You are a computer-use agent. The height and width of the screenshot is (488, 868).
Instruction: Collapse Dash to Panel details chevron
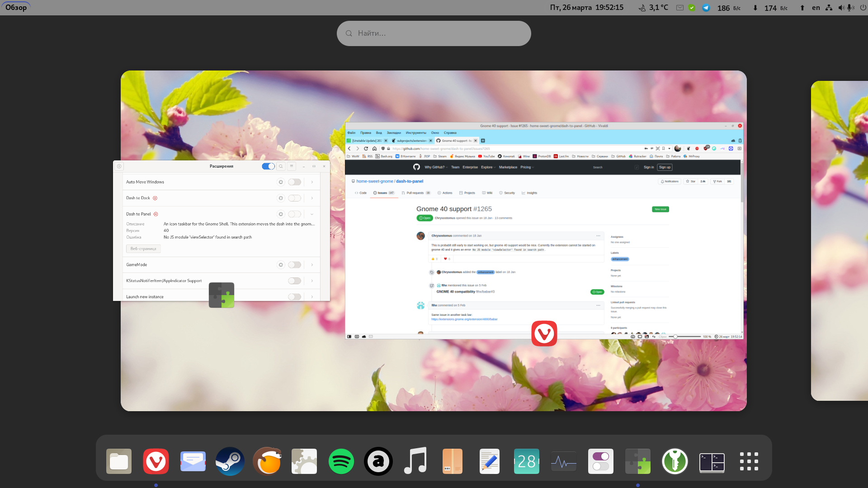click(312, 214)
